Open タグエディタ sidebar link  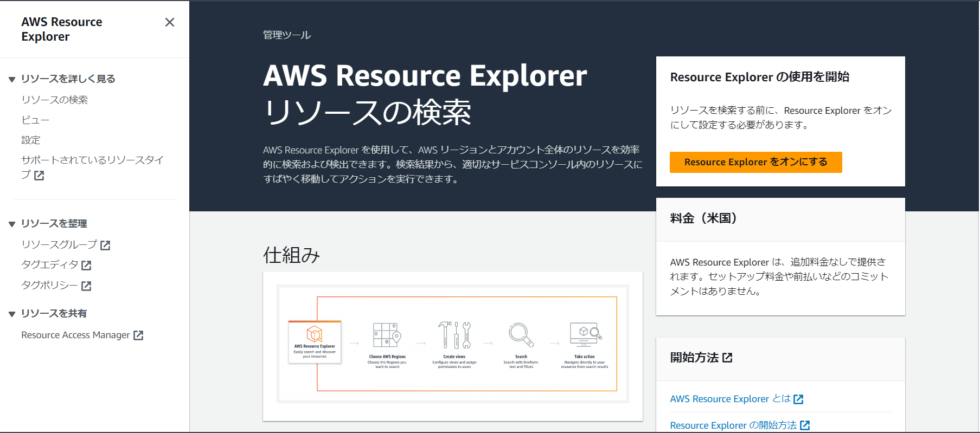(x=49, y=264)
